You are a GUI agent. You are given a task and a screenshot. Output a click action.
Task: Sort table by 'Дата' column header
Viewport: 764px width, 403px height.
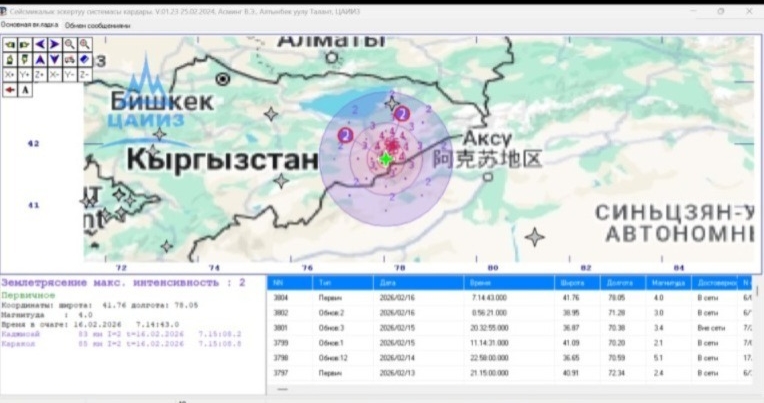388,283
